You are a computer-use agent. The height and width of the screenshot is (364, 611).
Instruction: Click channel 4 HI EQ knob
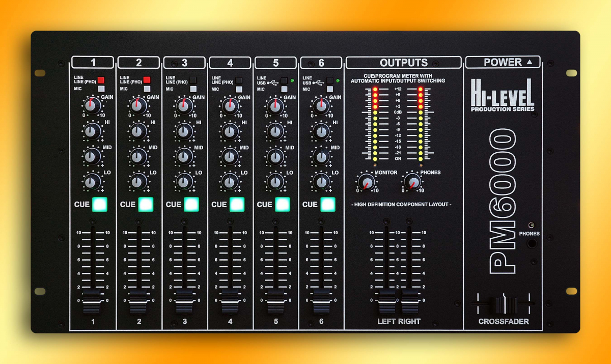pyautogui.click(x=230, y=131)
